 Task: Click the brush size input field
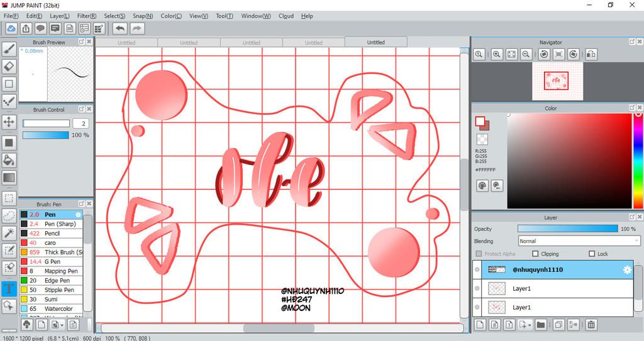(81, 123)
